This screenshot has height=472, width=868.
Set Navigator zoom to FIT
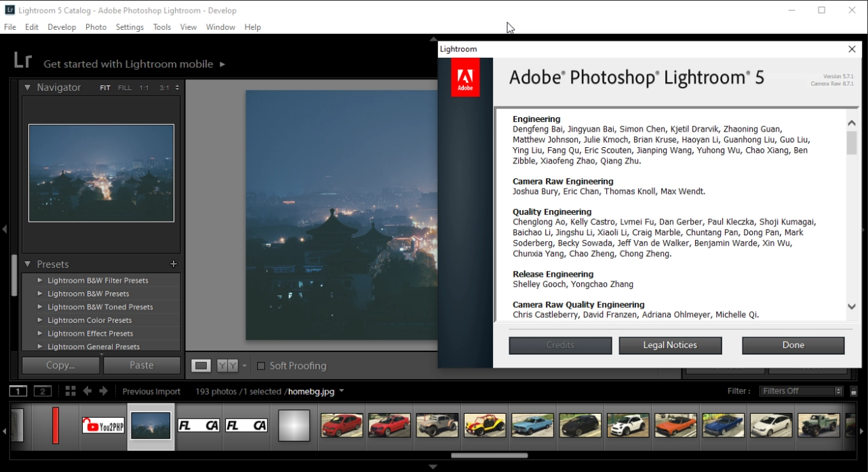coord(105,87)
